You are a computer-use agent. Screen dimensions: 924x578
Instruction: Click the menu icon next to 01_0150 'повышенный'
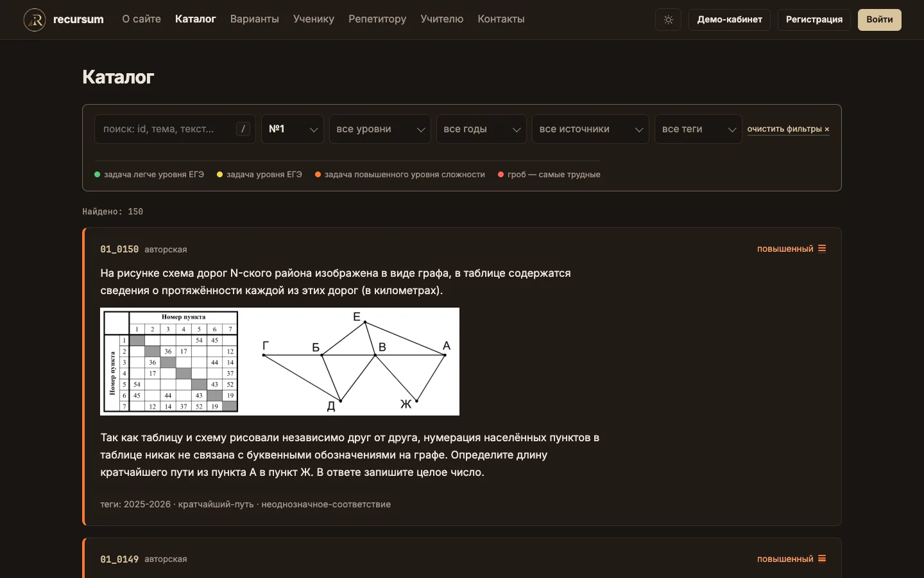822,249
